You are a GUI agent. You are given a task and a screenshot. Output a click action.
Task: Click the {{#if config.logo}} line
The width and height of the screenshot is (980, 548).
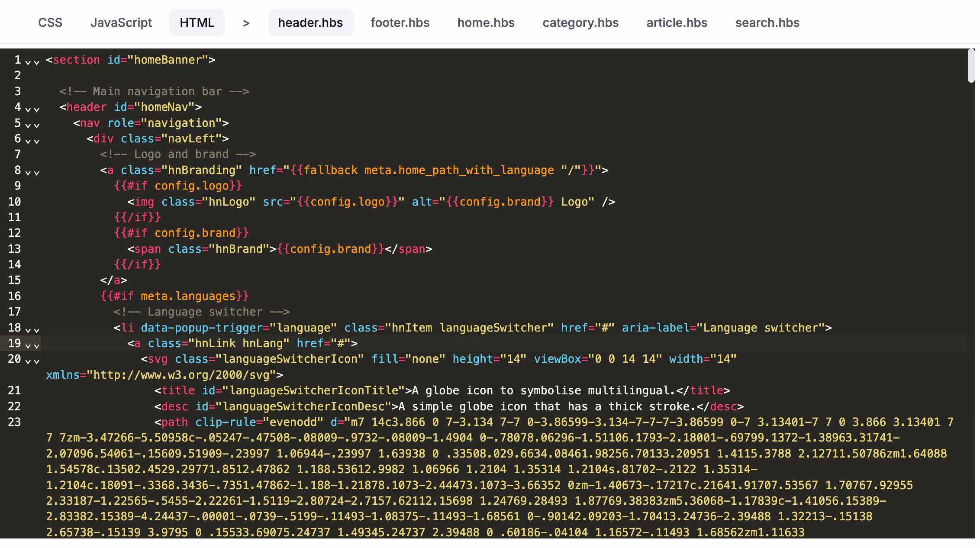coord(178,186)
